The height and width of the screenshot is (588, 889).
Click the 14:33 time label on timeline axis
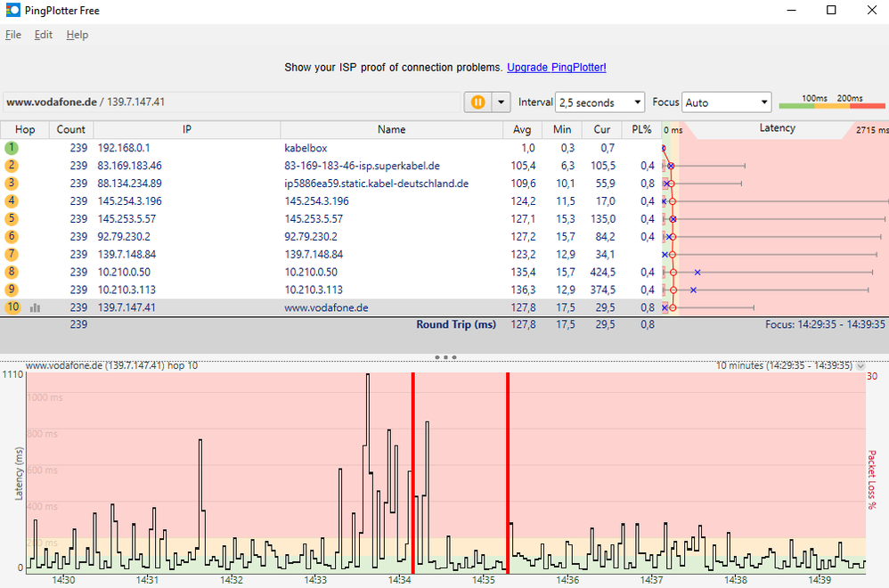(x=315, y=580)
